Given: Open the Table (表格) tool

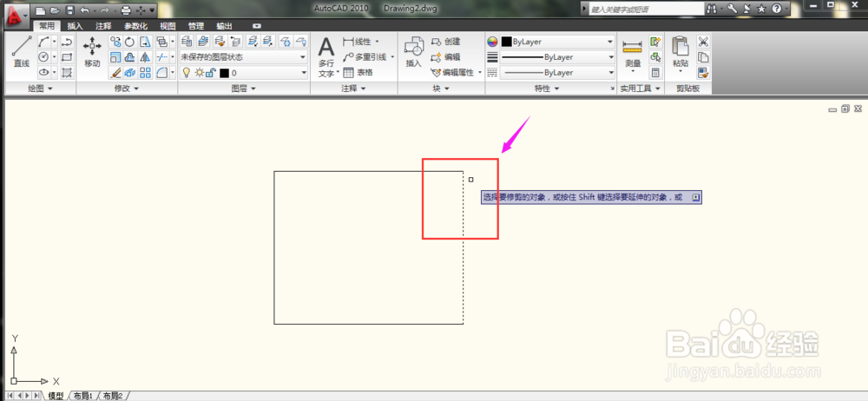Looking at the screenshot, I should (x=358, y=72).
